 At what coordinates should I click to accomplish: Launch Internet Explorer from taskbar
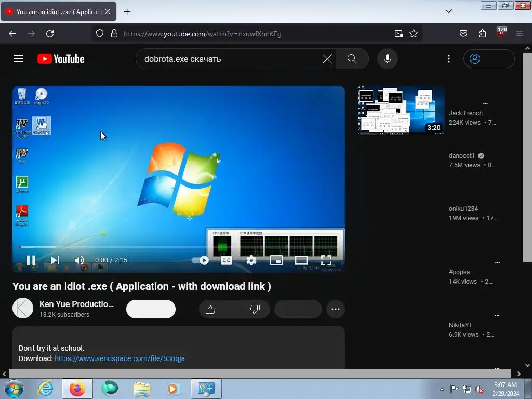(46, 389)
